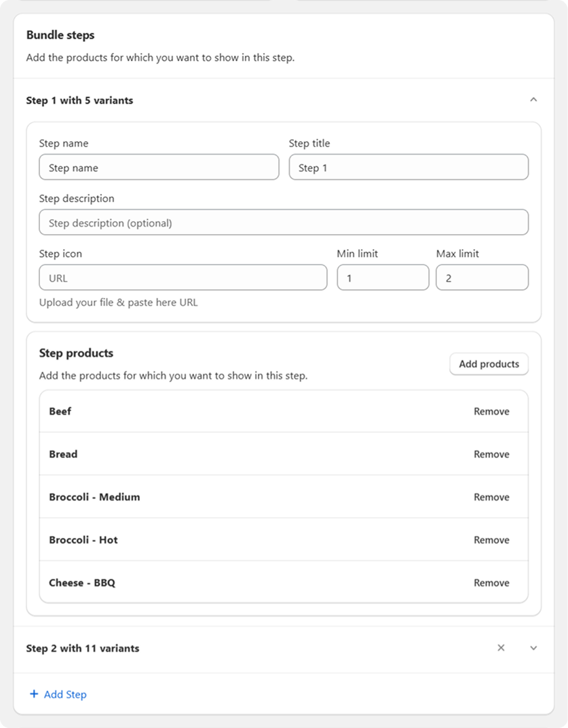Click the Step icon URL field
The width and height of the screenshot is (568, 728).
pos(183,277)
